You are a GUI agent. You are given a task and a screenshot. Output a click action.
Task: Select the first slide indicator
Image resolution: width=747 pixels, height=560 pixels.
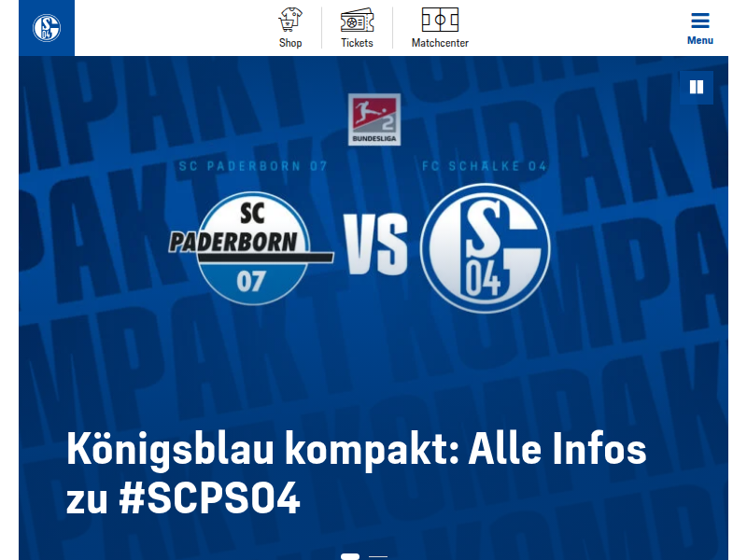tap(349, 556)
